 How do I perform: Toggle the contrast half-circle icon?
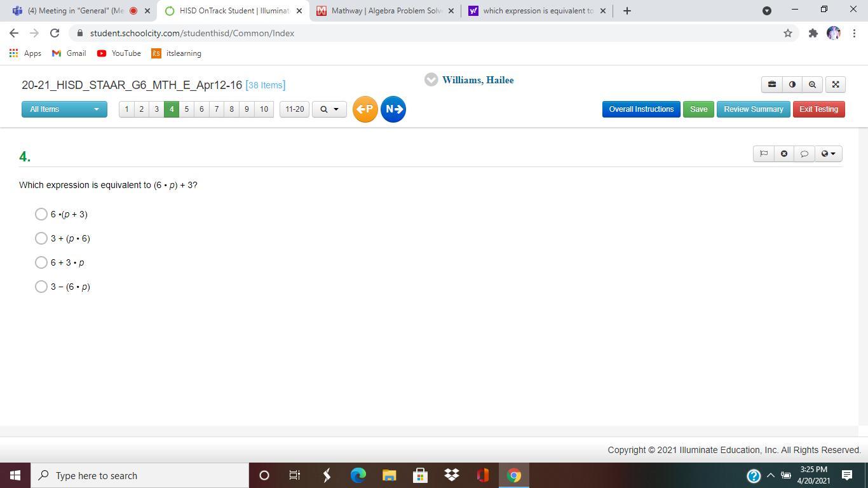pyautogui.click(x=792, y=85)
